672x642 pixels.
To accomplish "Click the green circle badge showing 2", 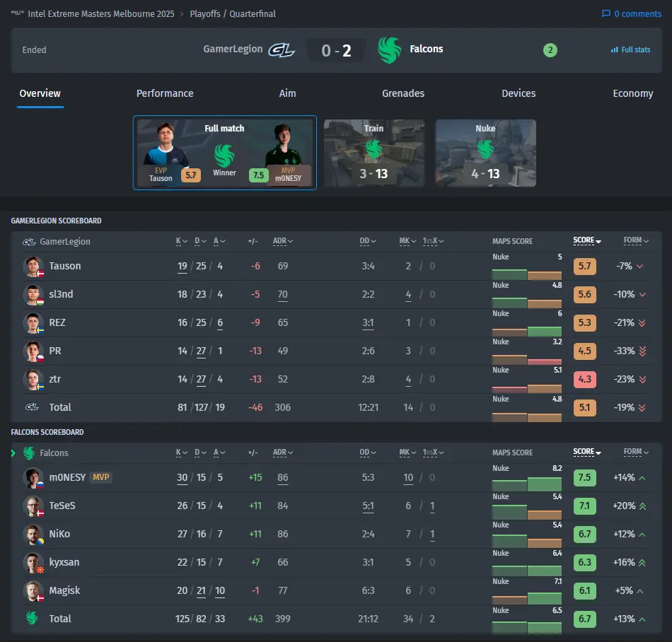I will click(x=550, y=50).
